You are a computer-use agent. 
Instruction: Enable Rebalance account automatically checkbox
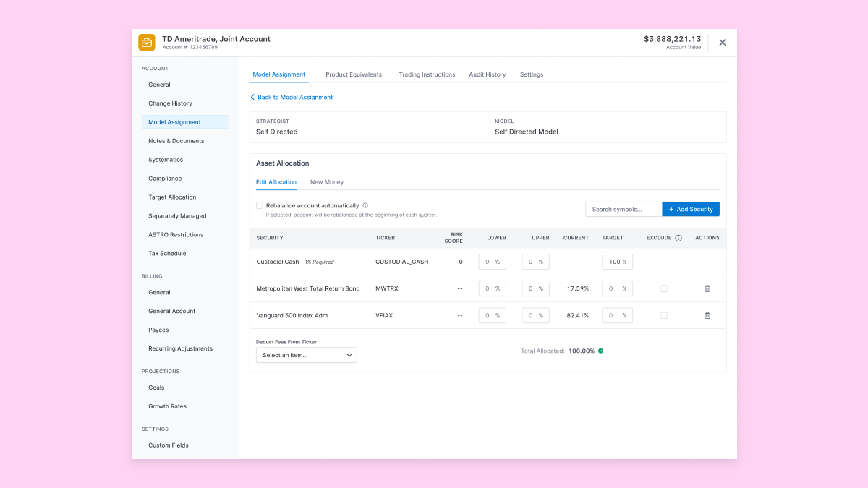(260, 205)
